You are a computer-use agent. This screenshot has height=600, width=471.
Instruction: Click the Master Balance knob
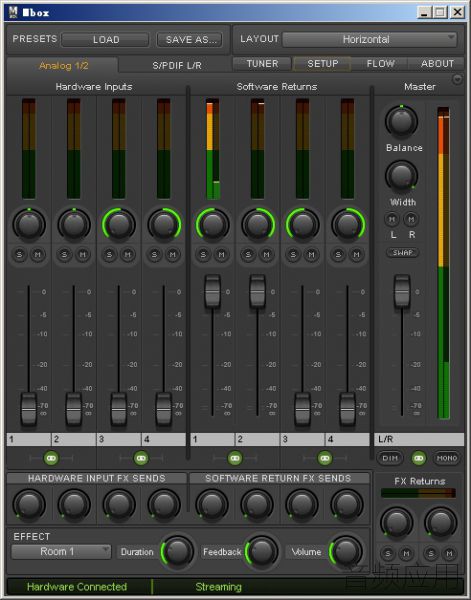pyautogui.click(x=401, y=121)
